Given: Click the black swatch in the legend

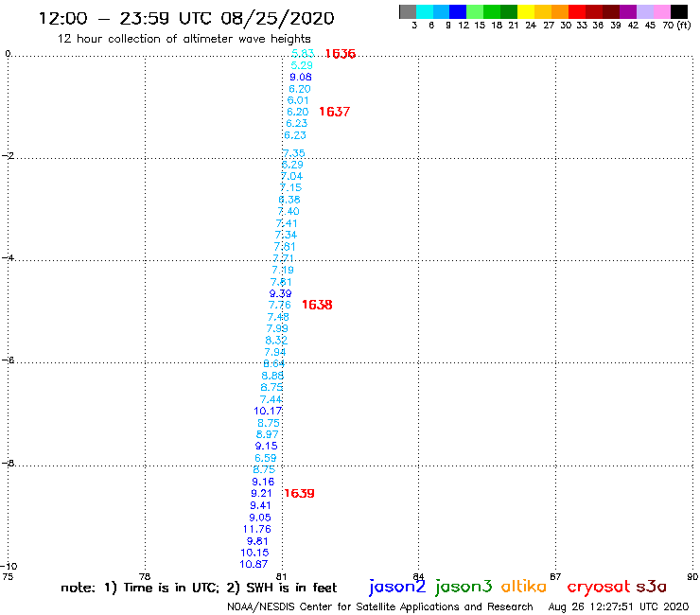Looking at the screenshot, I should tap(679, 11).
